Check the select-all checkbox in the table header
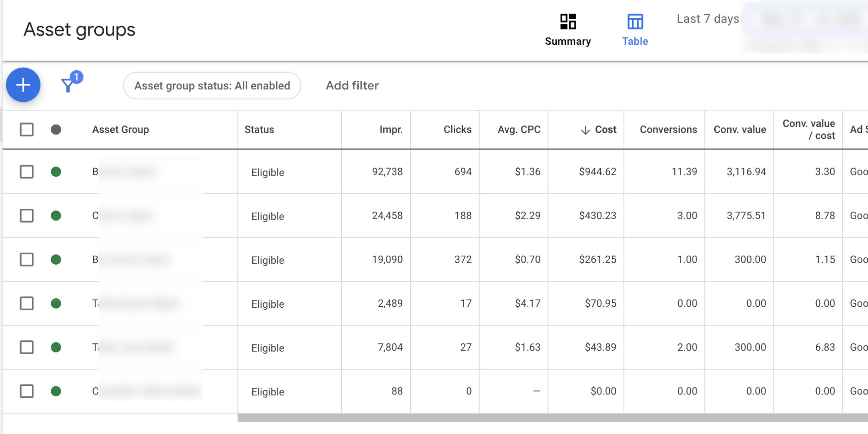Viewport: 868px width, 434px height. pyautogui.click(x=26, y=129)
